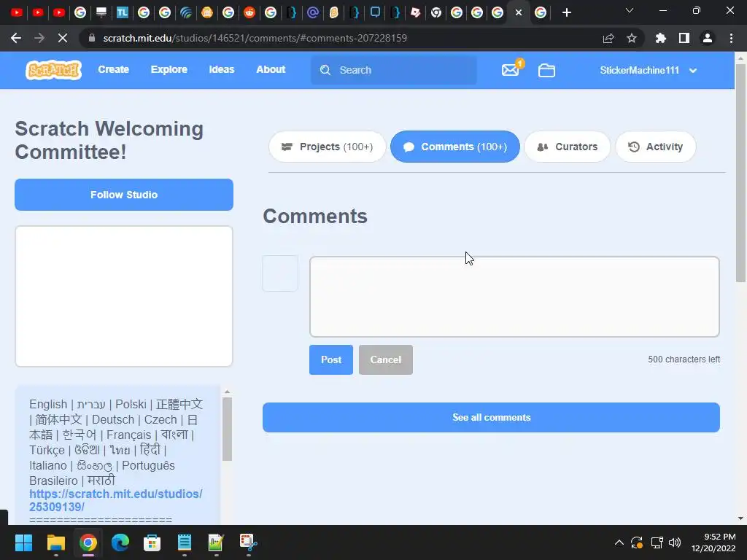Click the page vertical scrollbar thumb

(x=740, y=173)
